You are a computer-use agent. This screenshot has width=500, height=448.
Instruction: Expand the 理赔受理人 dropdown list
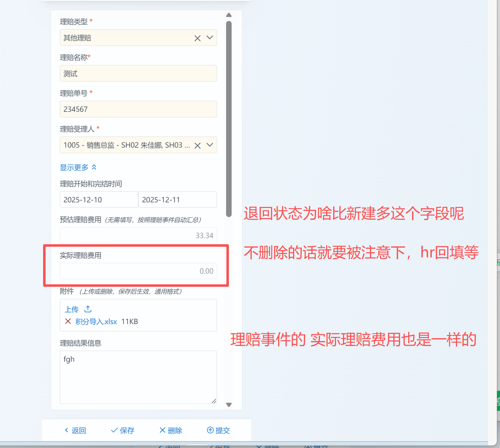point(210,145)
